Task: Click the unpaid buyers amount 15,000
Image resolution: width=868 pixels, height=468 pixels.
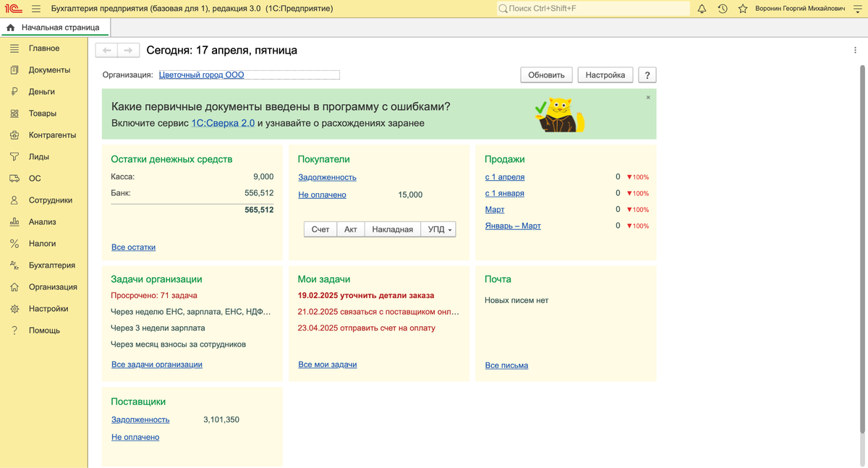Action: click(410, 195)
